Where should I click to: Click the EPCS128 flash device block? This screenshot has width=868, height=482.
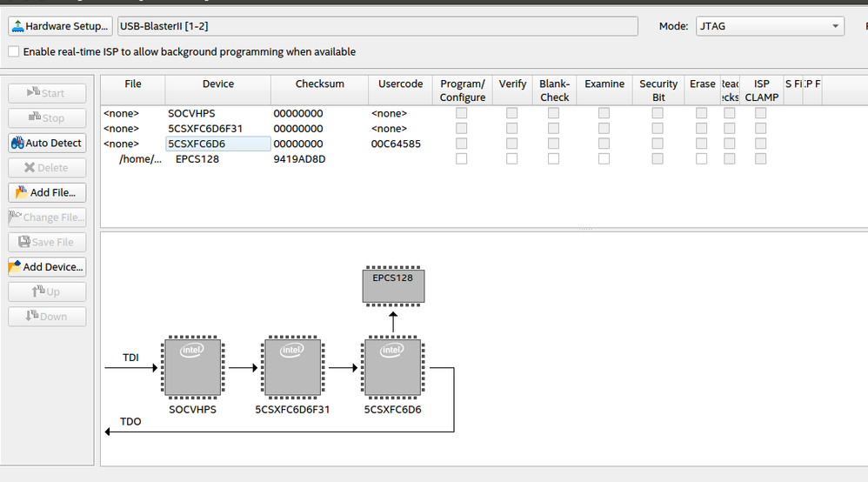point(393,286)
